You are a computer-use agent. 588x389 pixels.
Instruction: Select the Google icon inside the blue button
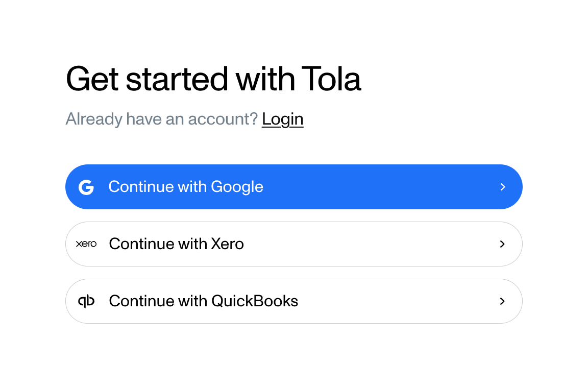point(86,187)
